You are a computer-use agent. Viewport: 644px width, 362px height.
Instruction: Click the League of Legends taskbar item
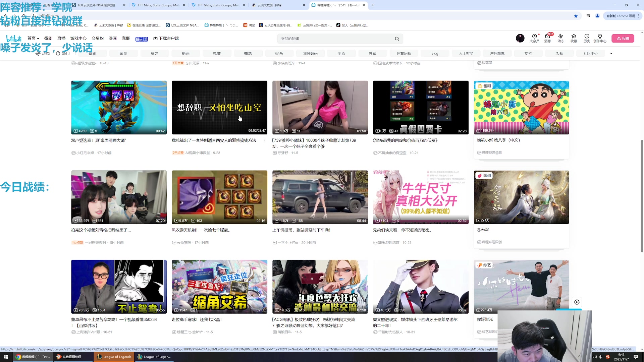pyautogui.click(x=114, y=357)
